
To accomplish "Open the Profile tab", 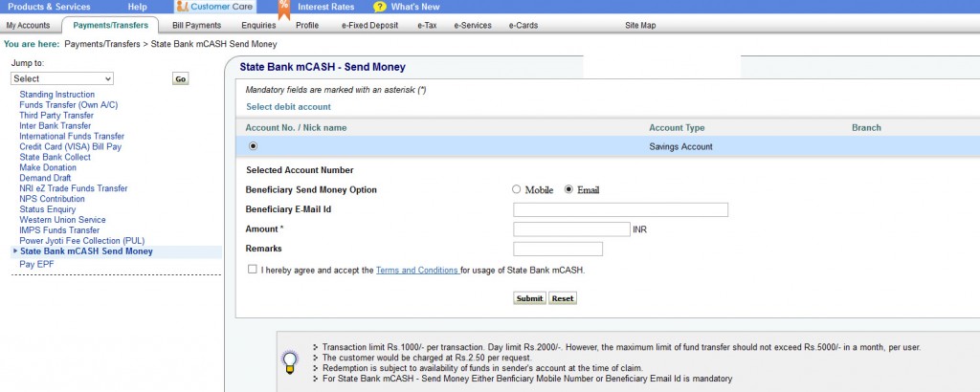I will pyautogui.click(x=307, y=26).
